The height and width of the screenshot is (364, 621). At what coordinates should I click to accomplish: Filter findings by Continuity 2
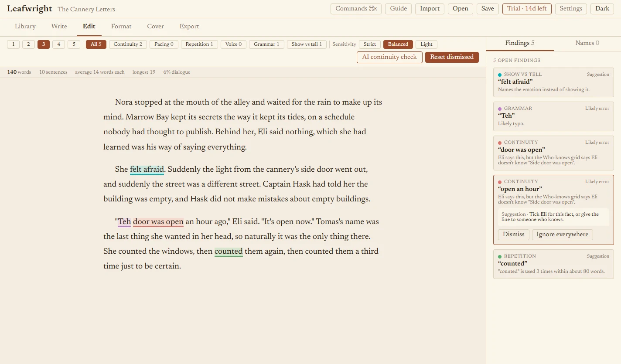(128, 44)
